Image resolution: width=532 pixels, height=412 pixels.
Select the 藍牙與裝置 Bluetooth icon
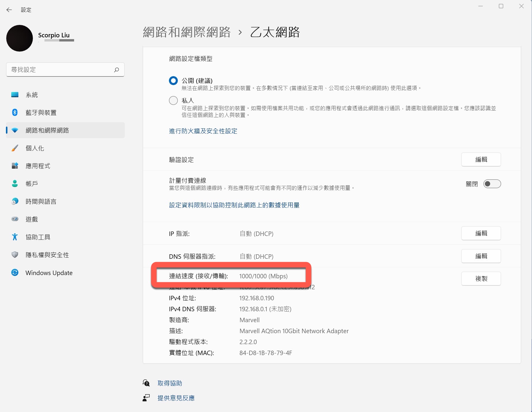click(x=15, y=112)
